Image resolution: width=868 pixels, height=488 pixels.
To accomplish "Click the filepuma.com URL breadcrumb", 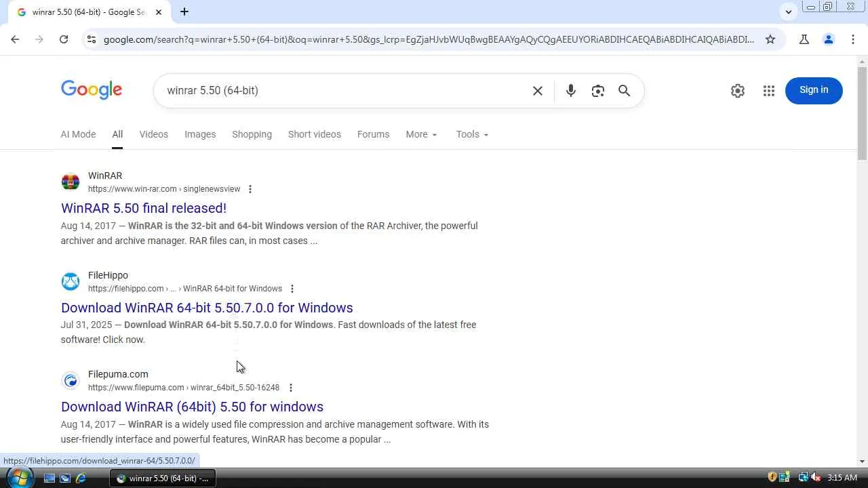I will tap(184, 388).
